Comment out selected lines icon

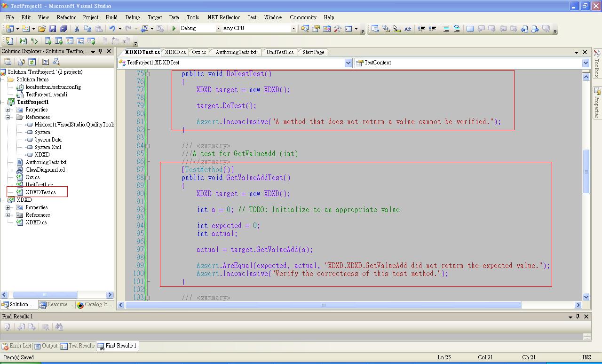[x=445, y=29]
